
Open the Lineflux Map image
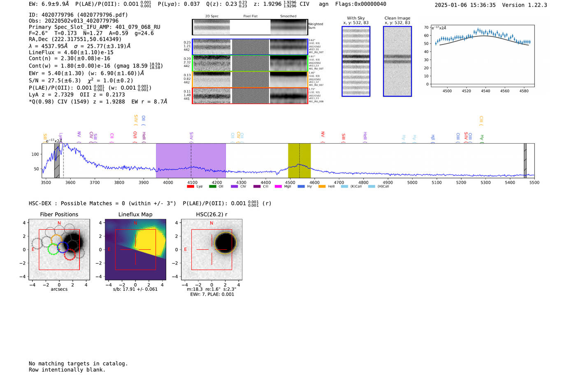tap(135, 250)
